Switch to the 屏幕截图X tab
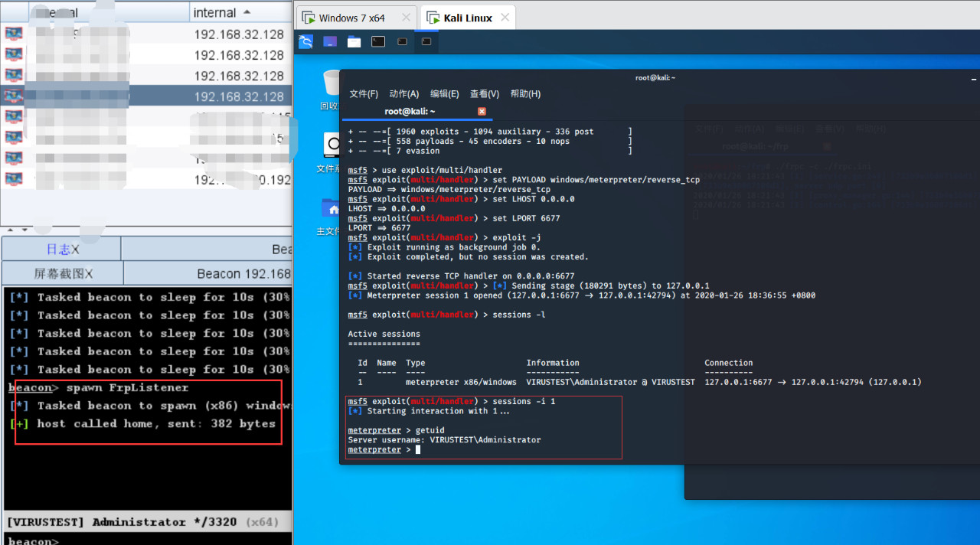The image size is (980, 545). 63,273
